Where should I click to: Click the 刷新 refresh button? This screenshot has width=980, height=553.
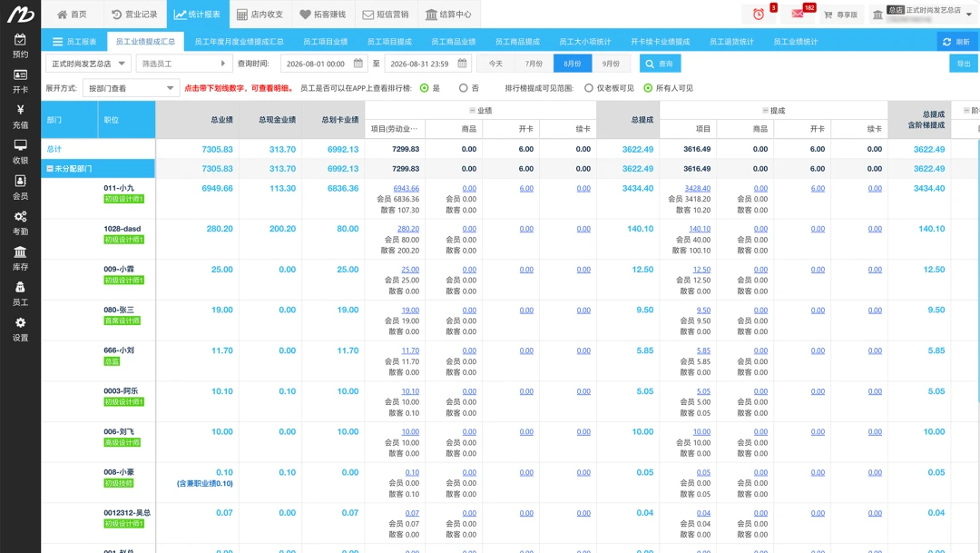point(956,41)
